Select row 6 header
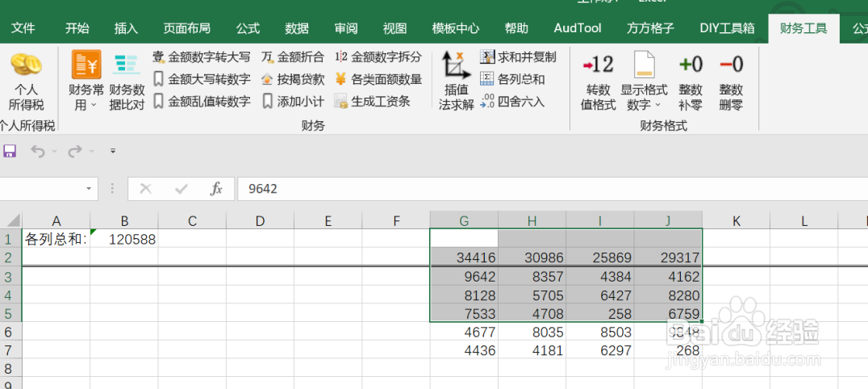 10,332
